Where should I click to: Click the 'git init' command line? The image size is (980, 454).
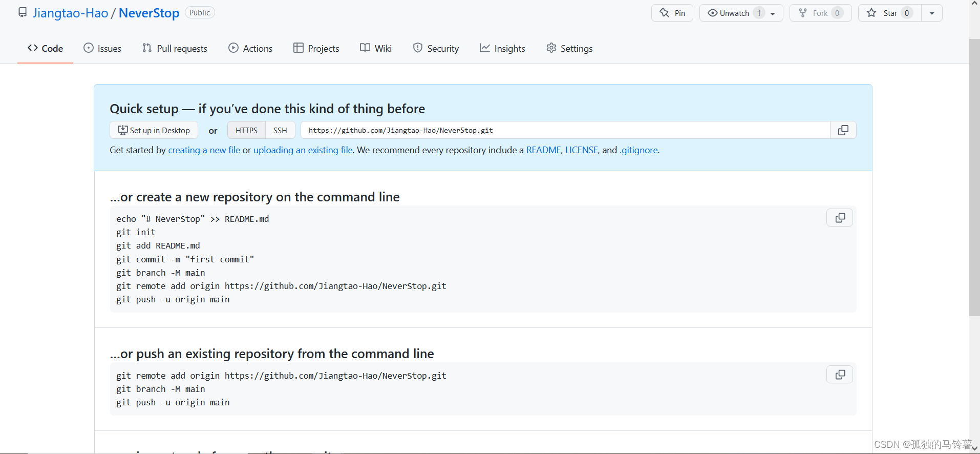pos(136,232)
